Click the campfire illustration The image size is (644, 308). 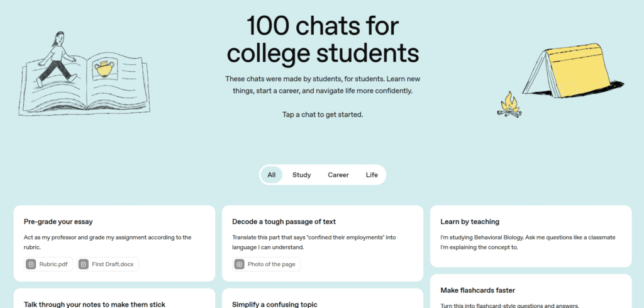(509, 105)
